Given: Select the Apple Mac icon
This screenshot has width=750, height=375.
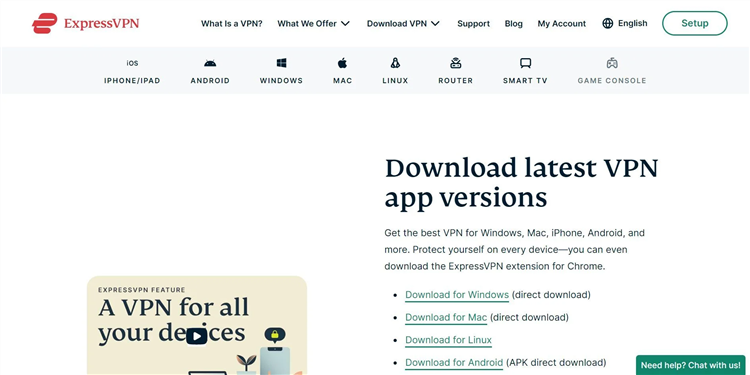Looking at the screenshot, I should tap(342, 63).
